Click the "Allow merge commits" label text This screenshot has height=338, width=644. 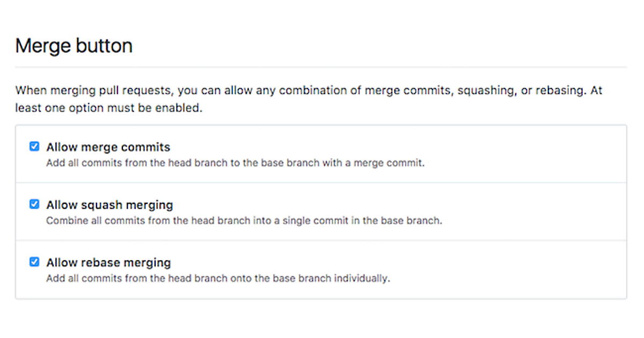(108, 147)
